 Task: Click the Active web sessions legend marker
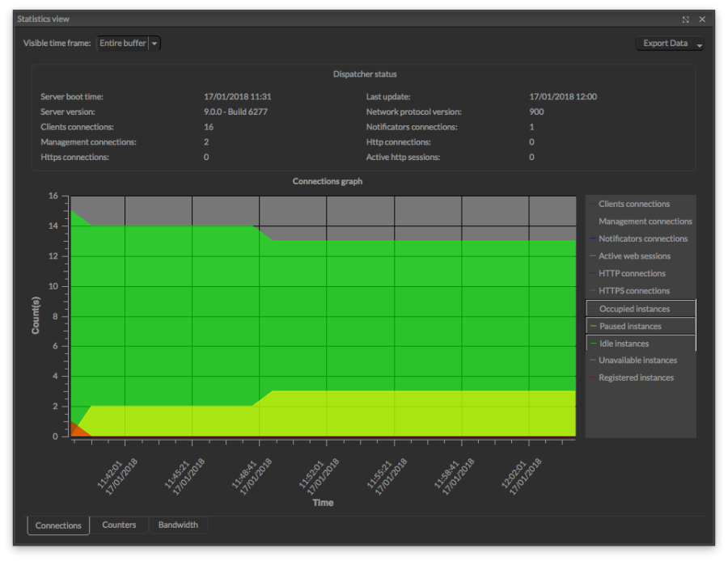point(592,255)
